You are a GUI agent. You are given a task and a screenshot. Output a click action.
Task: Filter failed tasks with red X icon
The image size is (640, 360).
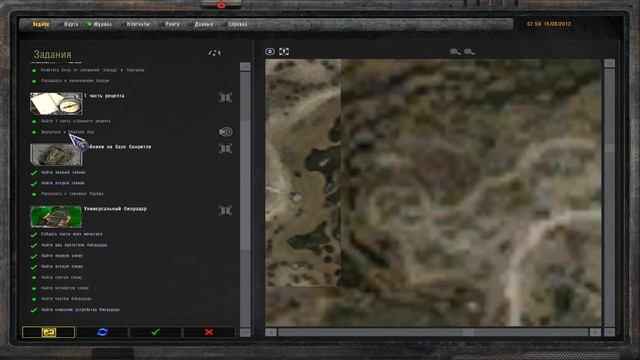[x=209, y=332]
